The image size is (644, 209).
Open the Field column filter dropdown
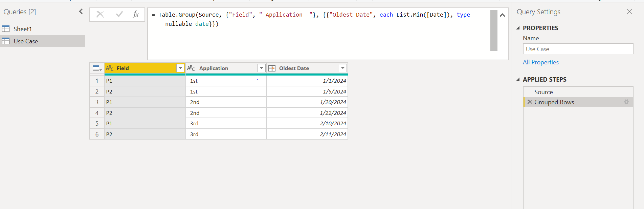tap(180, 68)
